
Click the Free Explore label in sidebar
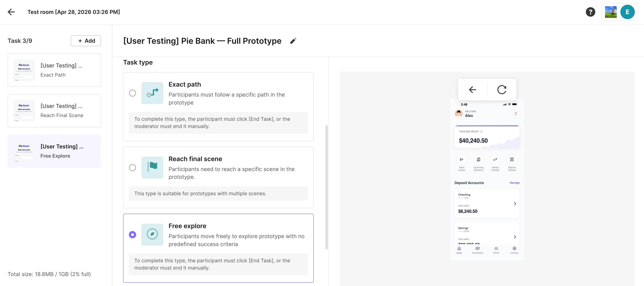pos(55,156)
